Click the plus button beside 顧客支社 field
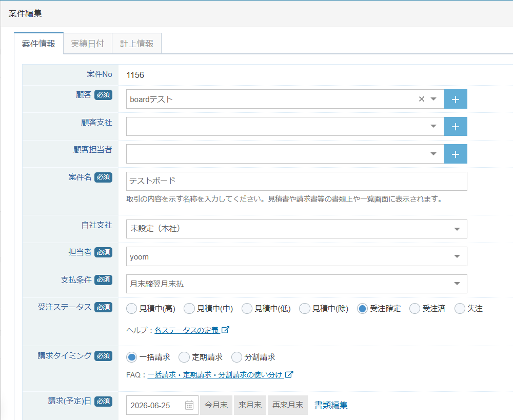 tap(455, 127)
